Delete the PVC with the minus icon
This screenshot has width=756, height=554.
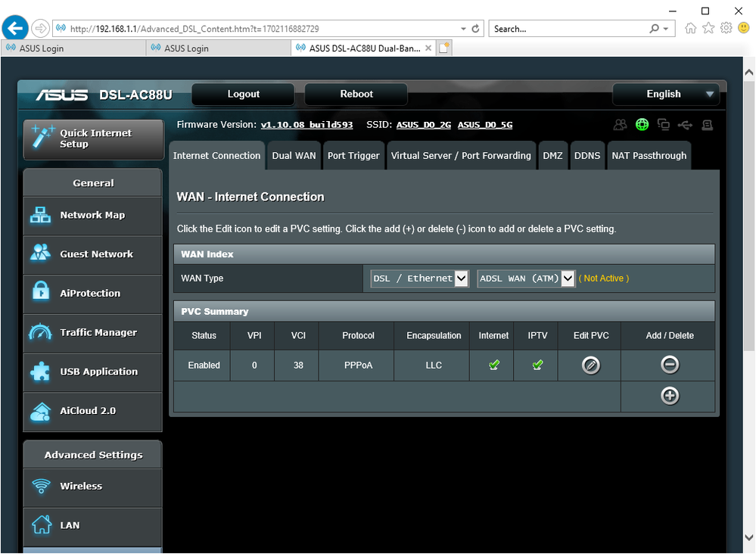point(669,365)
